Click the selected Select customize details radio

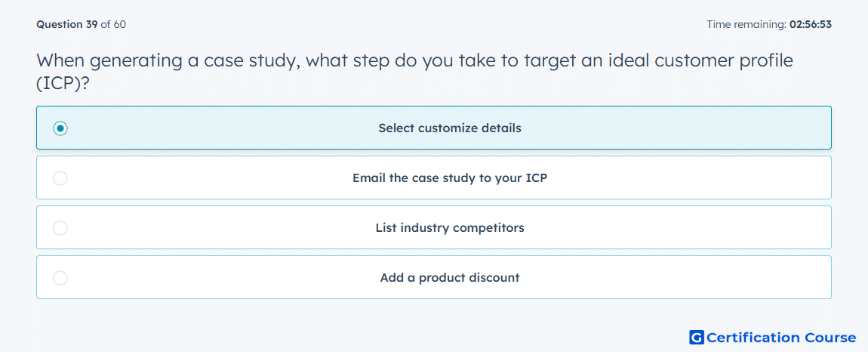click(60, 128)
